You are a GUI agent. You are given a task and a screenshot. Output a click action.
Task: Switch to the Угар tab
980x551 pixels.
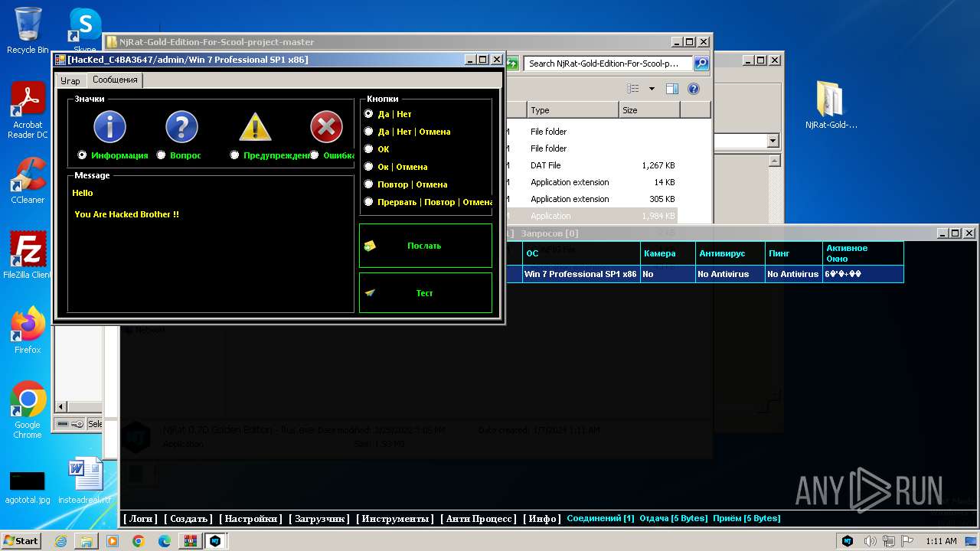click(70, 80)
